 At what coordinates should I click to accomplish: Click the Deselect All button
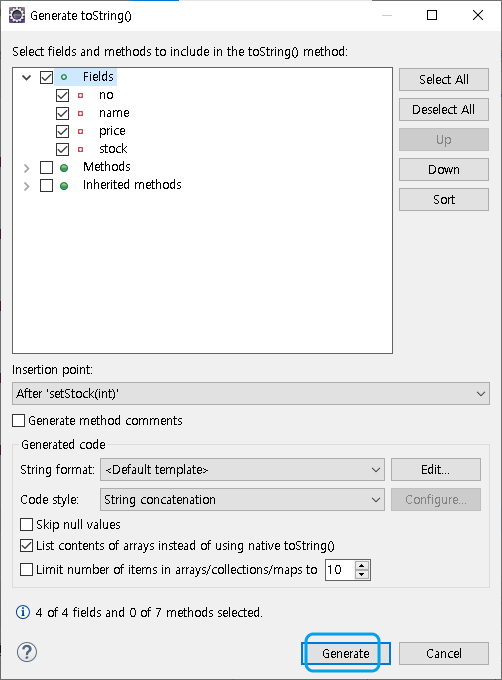click(444, 109)
